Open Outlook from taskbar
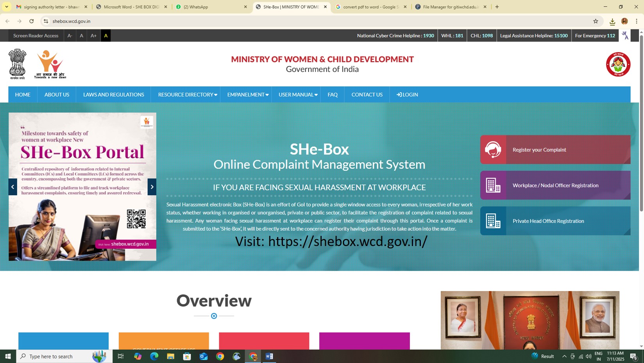644x363 pixels. (x=204, y=356)
